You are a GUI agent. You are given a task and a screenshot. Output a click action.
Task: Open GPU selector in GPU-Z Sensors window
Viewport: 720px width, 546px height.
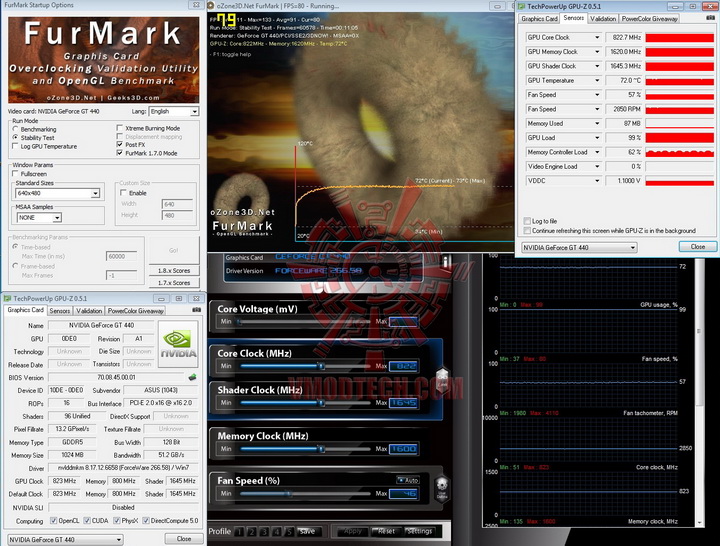tap(579, 248)
